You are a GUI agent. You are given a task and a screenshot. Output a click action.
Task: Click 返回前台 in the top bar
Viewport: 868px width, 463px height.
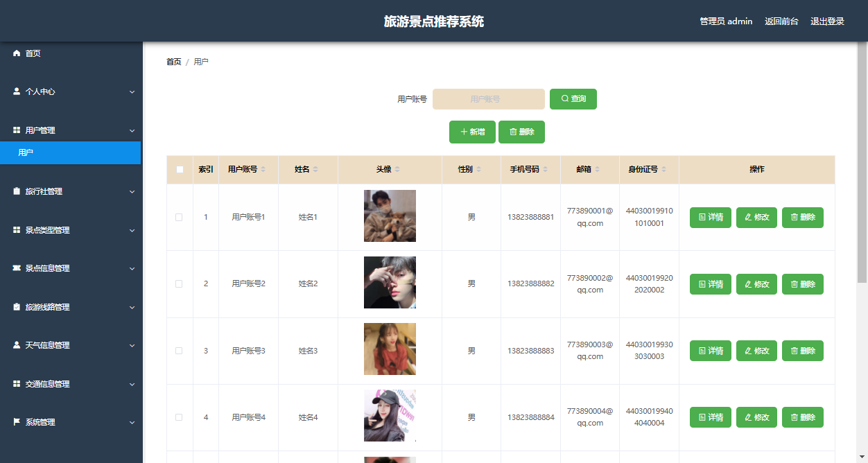click(x=781, y=21)
